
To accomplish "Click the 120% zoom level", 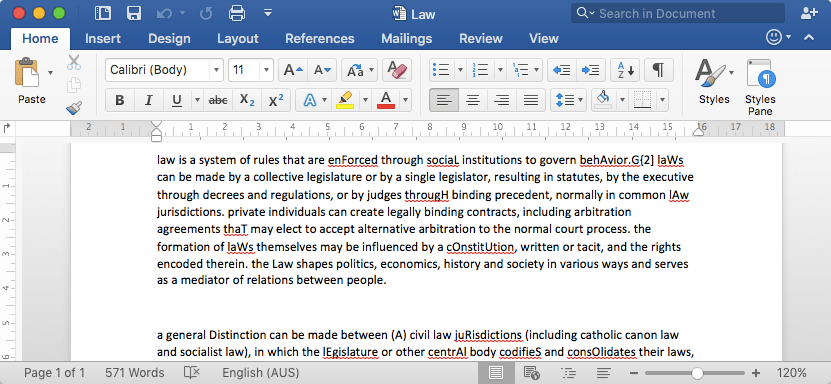I will tap(792, 373).
